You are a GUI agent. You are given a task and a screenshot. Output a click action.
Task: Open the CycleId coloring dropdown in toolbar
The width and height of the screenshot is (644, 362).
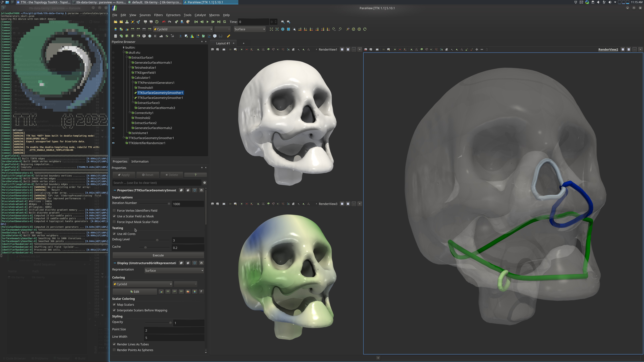click(x=183, y=29)
